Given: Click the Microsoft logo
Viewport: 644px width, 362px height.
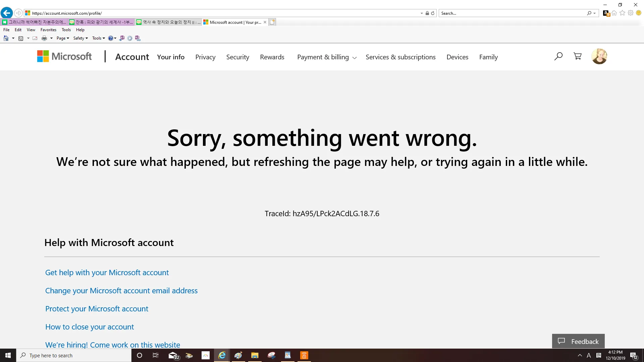Looking at the screenshot, I should [64, 56].
